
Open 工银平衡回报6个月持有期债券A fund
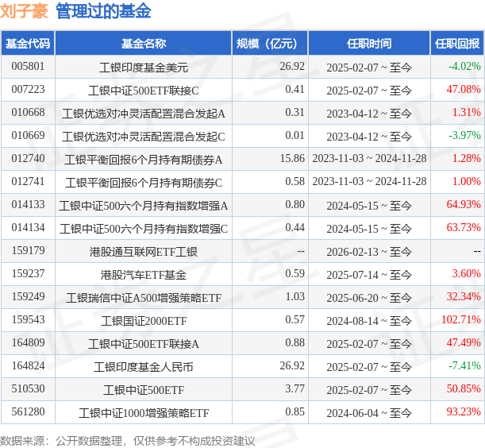coord(144,159)
